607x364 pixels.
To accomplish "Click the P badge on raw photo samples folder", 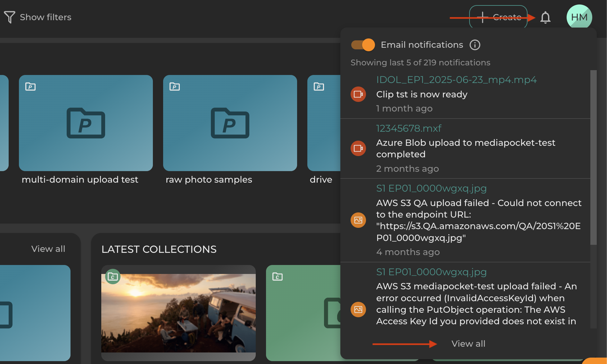I will [174, 87].
